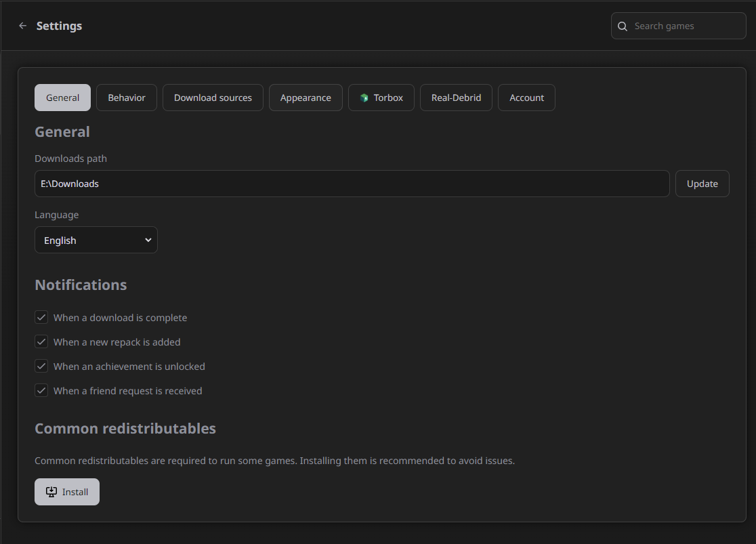Select the General tab
The width and height of the screenshot is (756, 544).
(x=62, y=98)
